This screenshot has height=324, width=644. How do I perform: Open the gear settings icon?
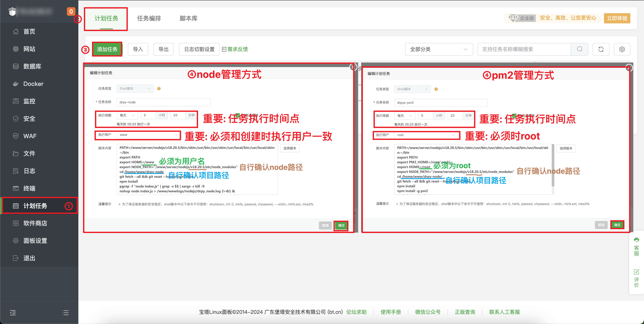[622, 49]
